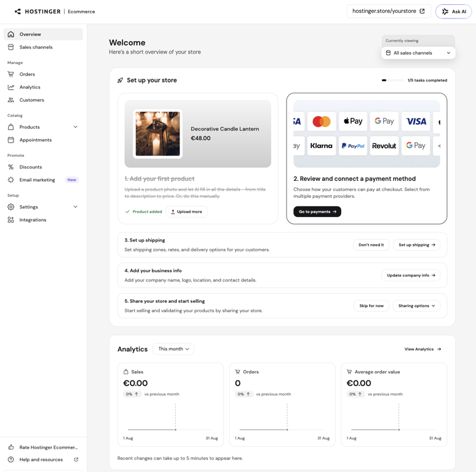Open the Sharing options dropdown
The width and height of the screenshot is (476, 472).
coord(416,306)
